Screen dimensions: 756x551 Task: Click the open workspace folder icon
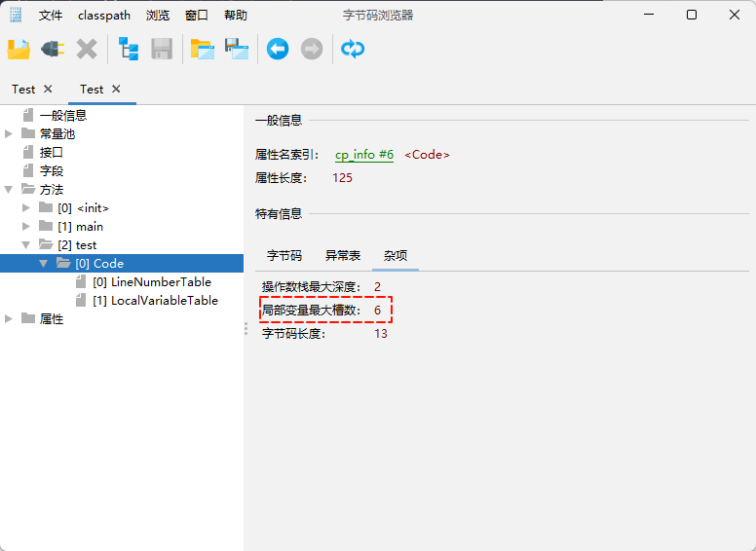coord(202,49)
